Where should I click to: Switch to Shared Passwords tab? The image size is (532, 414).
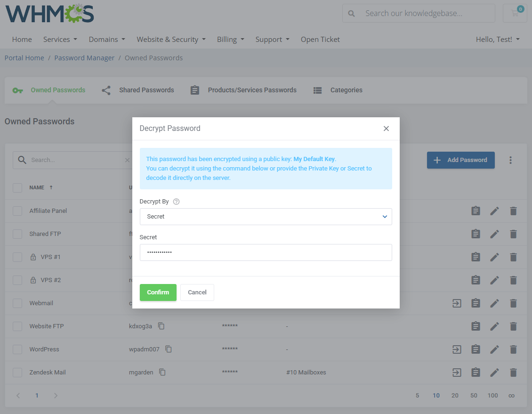pyautogui.click(x=138, y=90)
